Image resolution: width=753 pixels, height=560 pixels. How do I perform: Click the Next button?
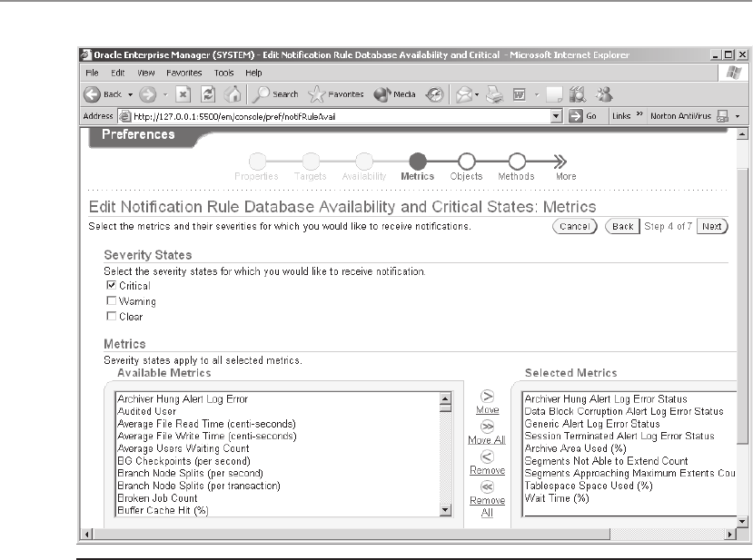click(712, 227)
